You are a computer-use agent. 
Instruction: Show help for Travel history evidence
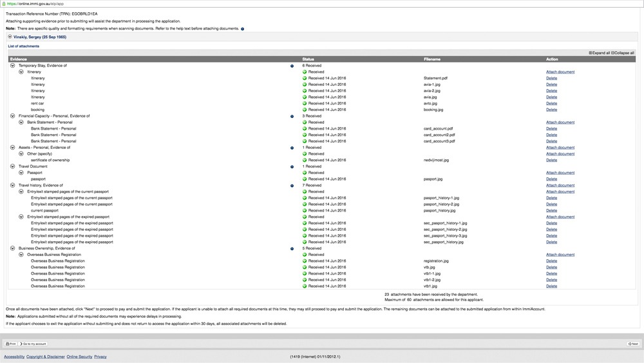292,186
